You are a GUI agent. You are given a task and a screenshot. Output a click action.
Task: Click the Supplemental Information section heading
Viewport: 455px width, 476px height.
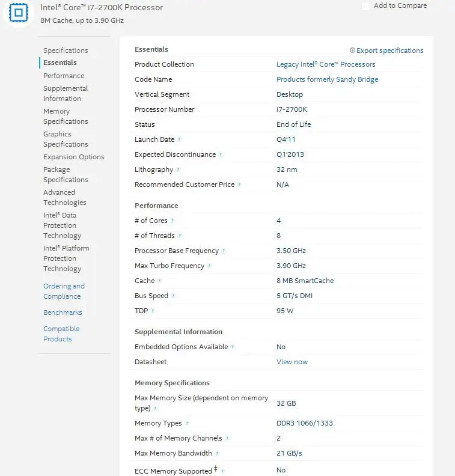click(179, 332)
